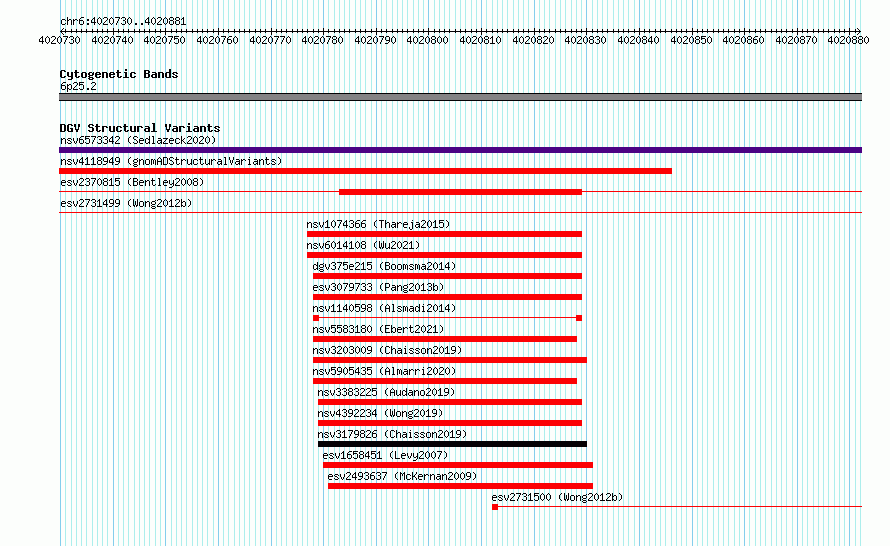Viewport: 890px width, 546px height.
Task: Click the left end block of nsv1140598
Action: pos(316,318)
